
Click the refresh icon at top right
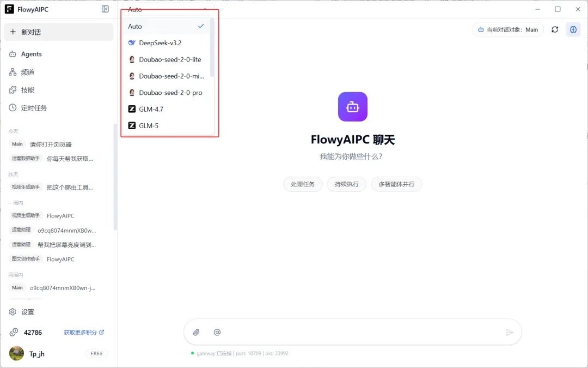click(555, 29)
